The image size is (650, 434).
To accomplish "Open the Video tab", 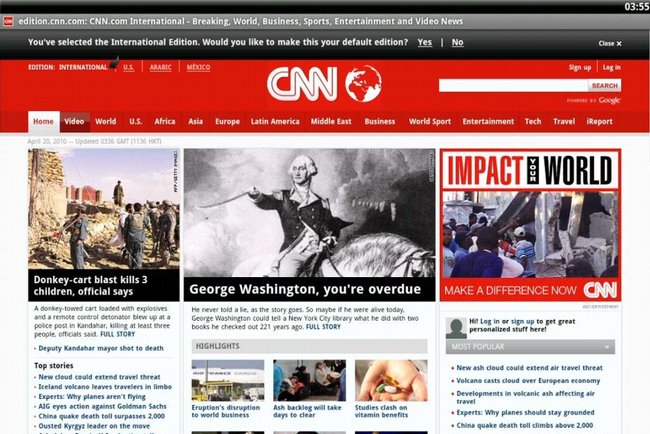I will pyautogui.click(x=74, y=121).
